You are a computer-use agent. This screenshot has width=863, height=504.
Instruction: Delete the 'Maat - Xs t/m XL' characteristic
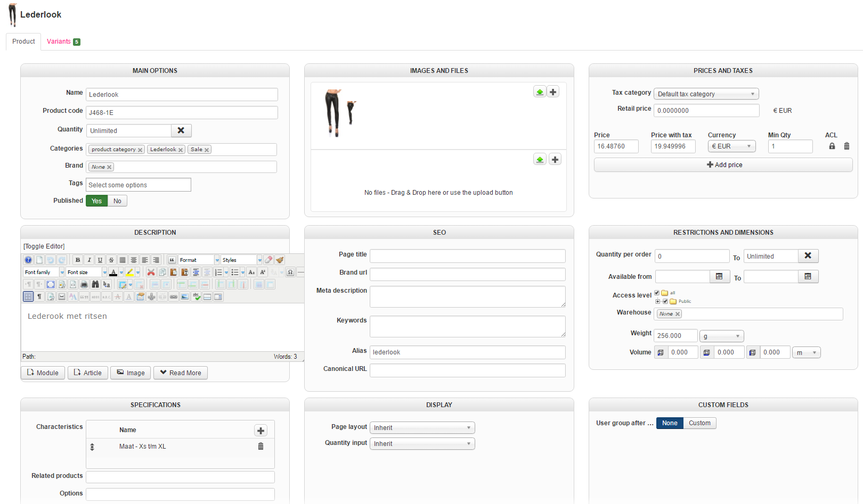[261, 446]
